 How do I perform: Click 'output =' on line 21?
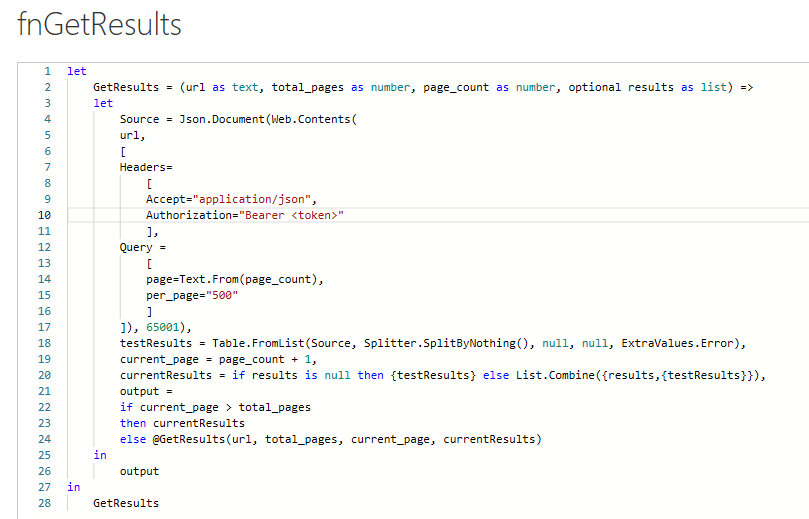coord(146,391)
